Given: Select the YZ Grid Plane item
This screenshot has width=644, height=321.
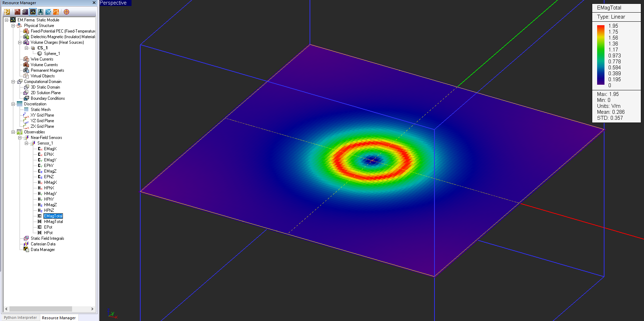Looking at the screenshot, I should click(42, 121).
